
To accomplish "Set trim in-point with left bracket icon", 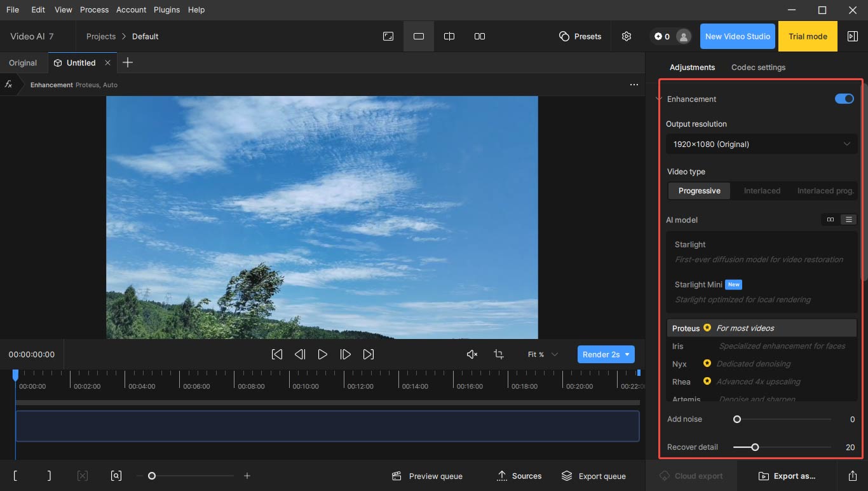I will 15,476.
